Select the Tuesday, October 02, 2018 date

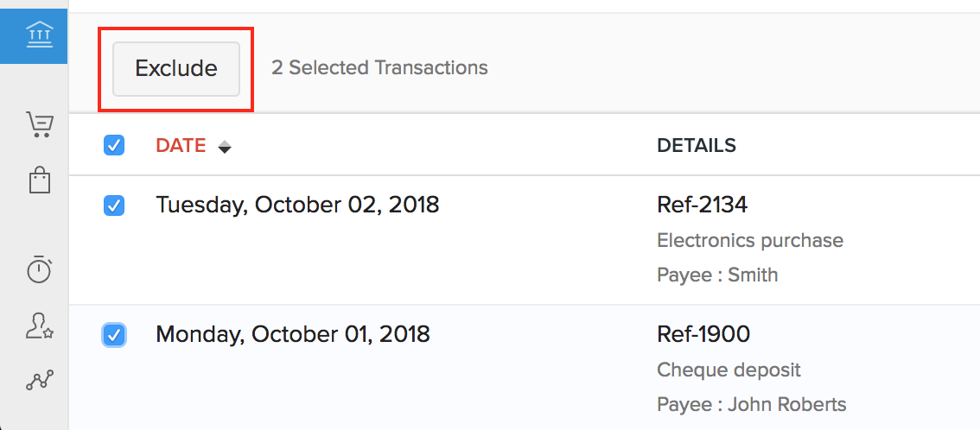pyautogui.click(x=297, y=205)
